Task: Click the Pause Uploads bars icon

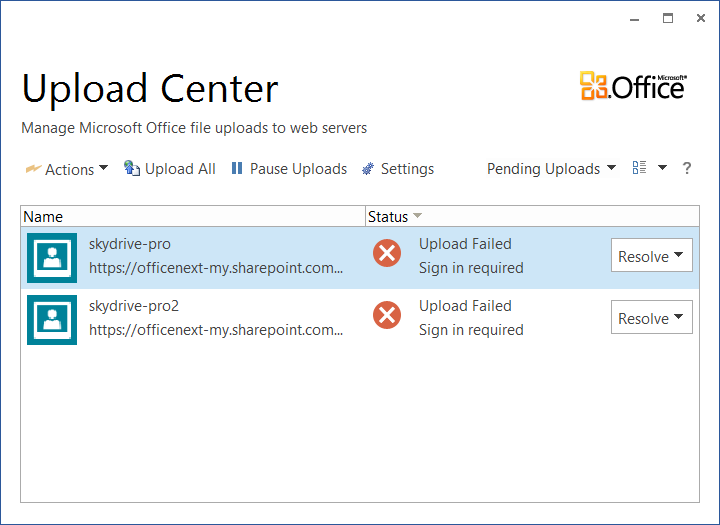Action: tap(237, 168)
